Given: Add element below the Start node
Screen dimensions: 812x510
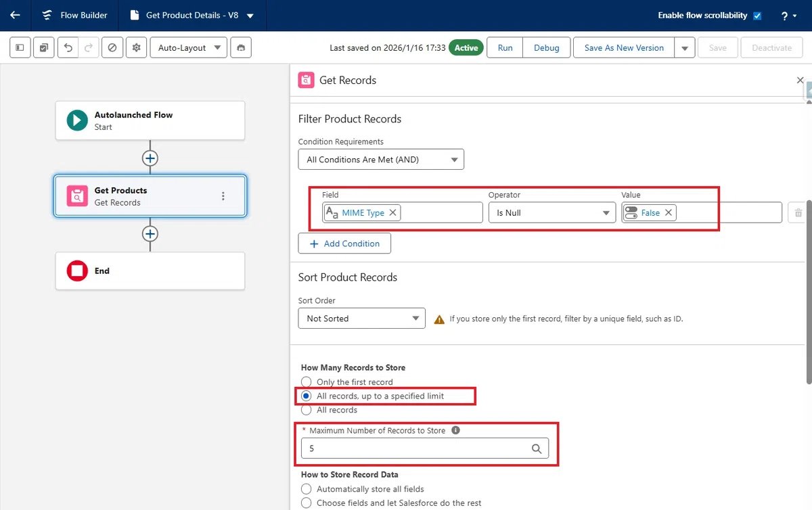Looking at the screenshot, I should [150, 158].
